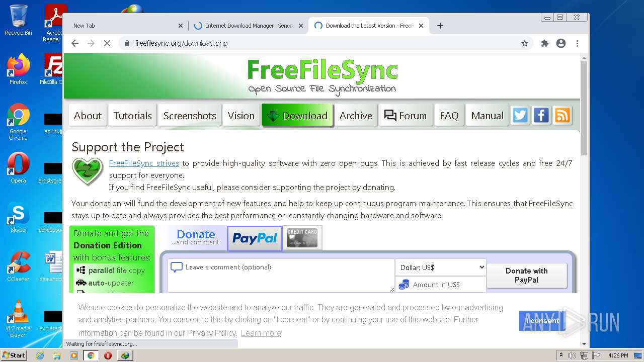Launch CCleaner desktop shortcut
Viewport: 644px width, 362px height.
(18, 266)
